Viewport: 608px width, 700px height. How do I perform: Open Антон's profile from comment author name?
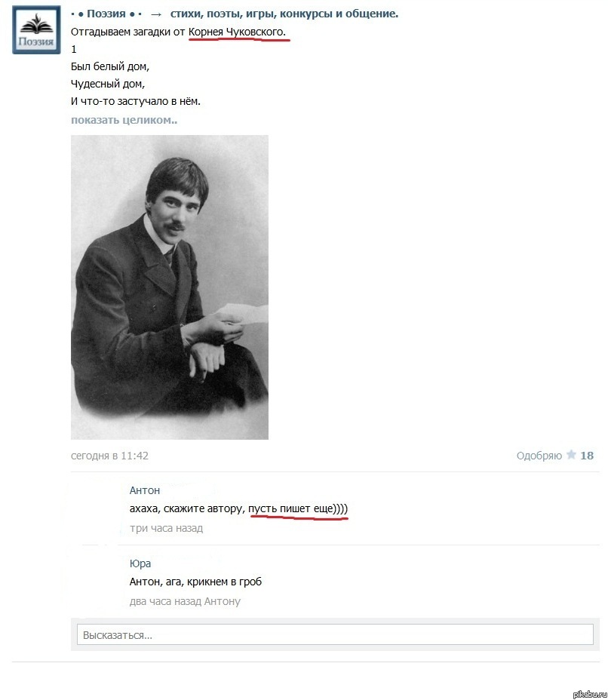coord(145,490)
